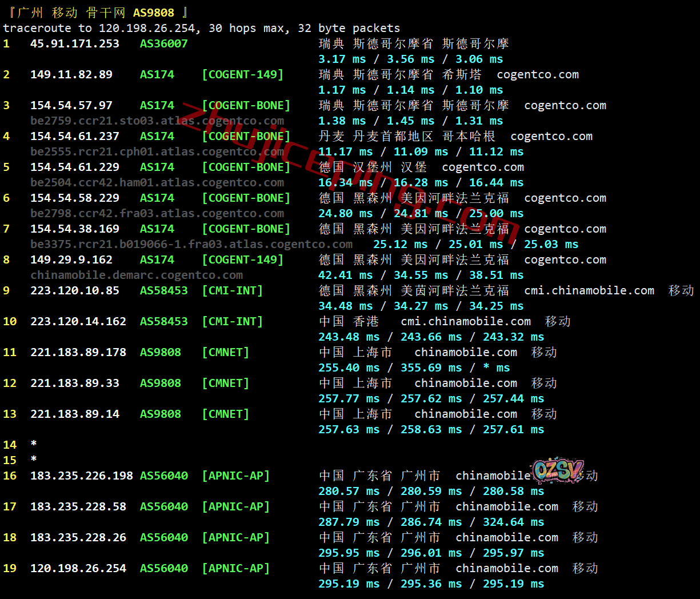Click hostname be2555.rcr21.cph01.atlas.cogentco.com
The height and width of the screenshot is (599, 700).
(x=157, y=151)
